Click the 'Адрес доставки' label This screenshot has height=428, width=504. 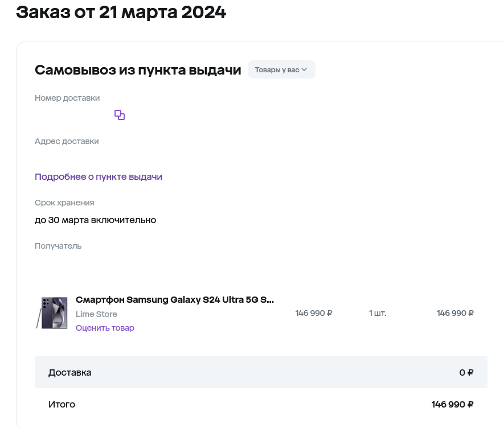67,141
